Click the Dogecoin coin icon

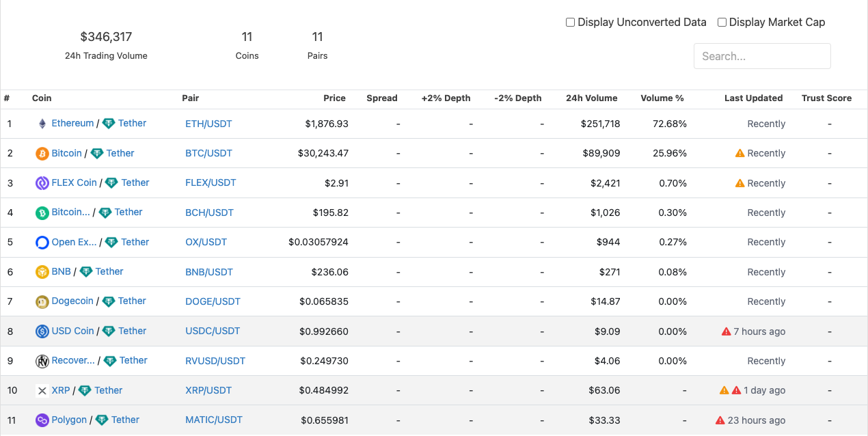[x=42, y=301]
